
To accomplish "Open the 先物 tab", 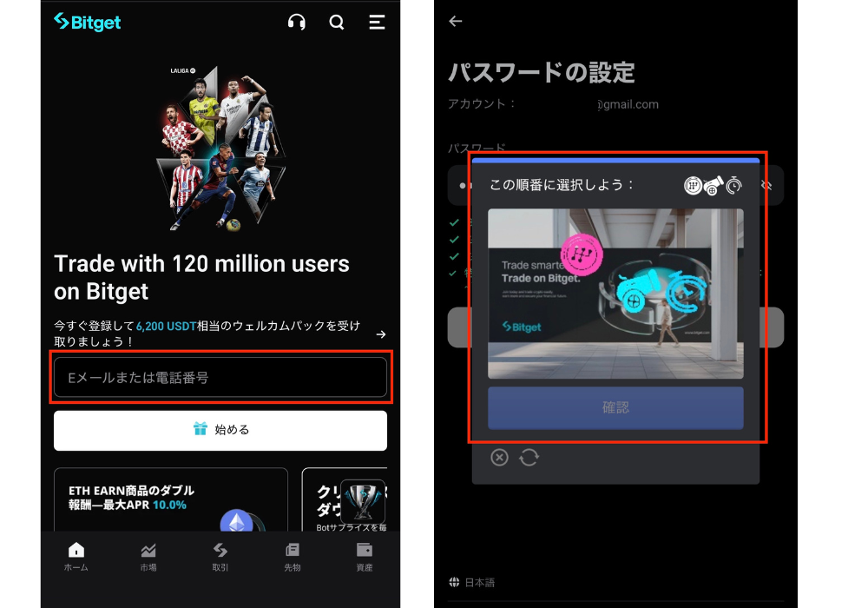I will point(293,556).
